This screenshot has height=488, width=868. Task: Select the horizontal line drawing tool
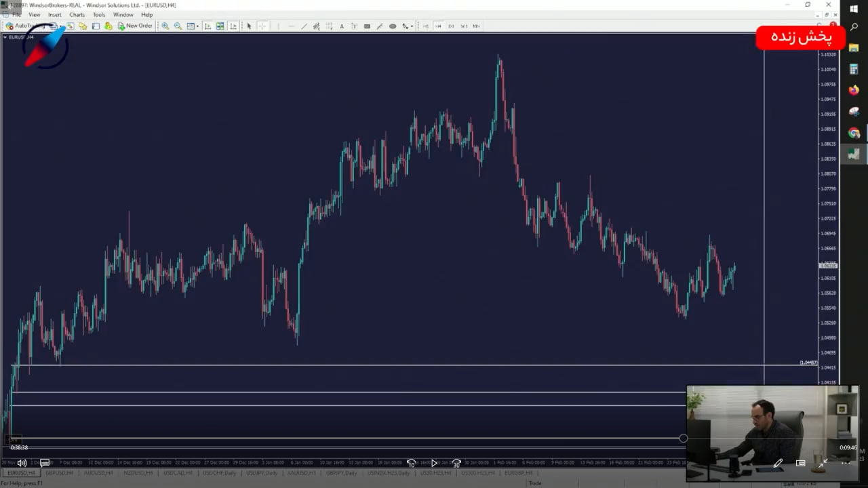pyautogui.click(x=292, y=26)
